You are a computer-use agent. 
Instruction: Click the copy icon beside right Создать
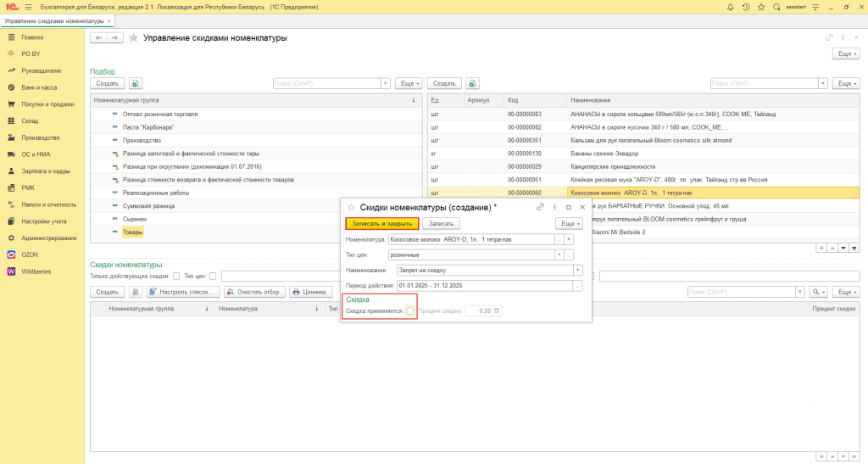[472, 84]
